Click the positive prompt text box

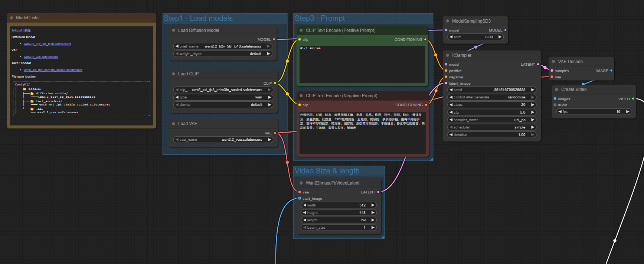point(362,64)
